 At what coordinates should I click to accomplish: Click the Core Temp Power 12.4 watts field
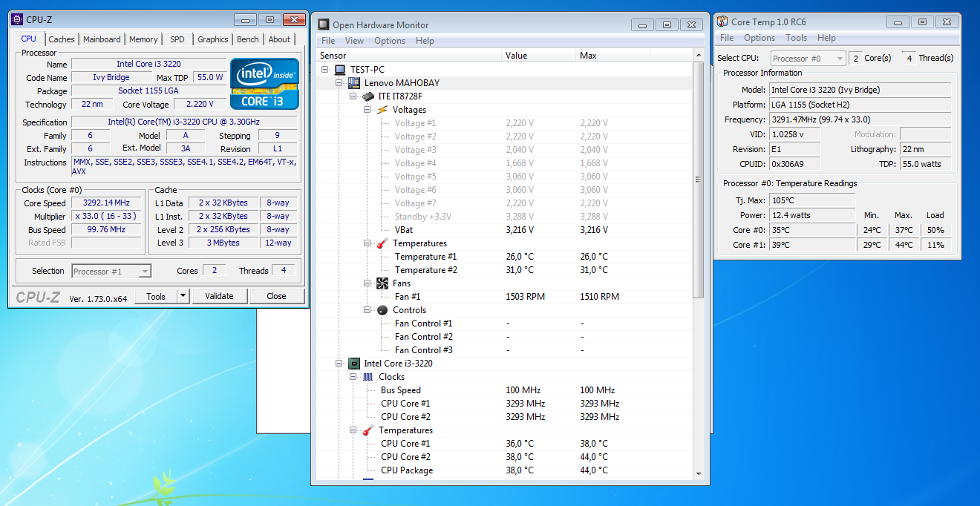[812, 215]
